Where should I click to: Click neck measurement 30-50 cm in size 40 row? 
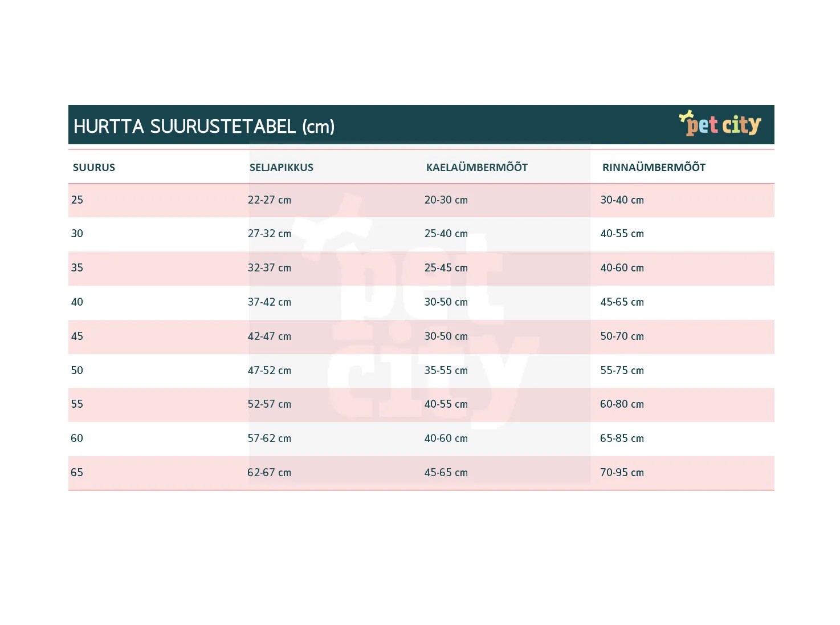tap(446, 302)
